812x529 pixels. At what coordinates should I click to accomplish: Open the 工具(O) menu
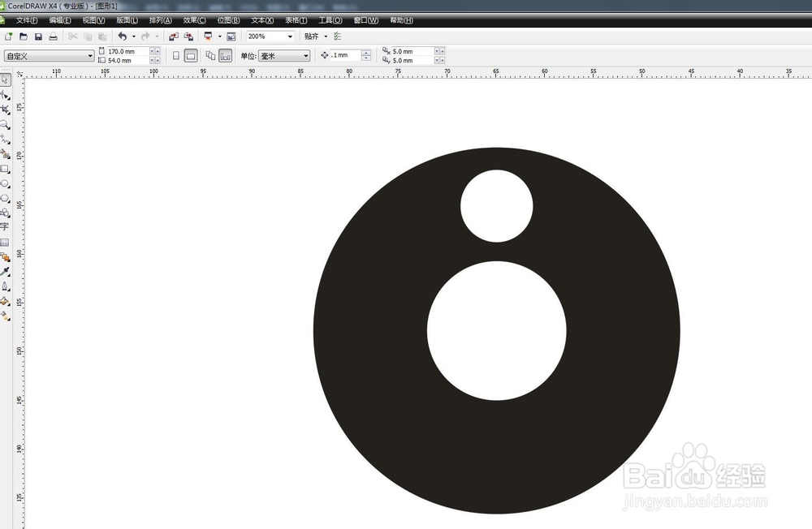tap(330, 20)
